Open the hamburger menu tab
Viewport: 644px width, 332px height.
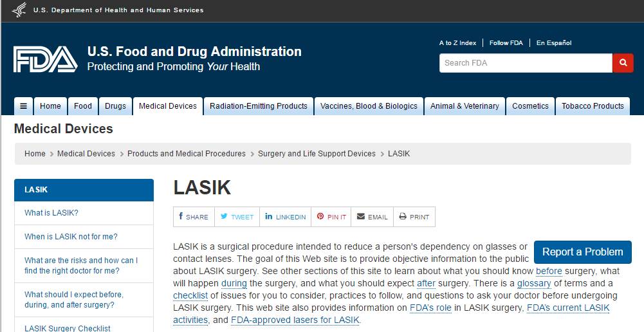tap(23, 106)
